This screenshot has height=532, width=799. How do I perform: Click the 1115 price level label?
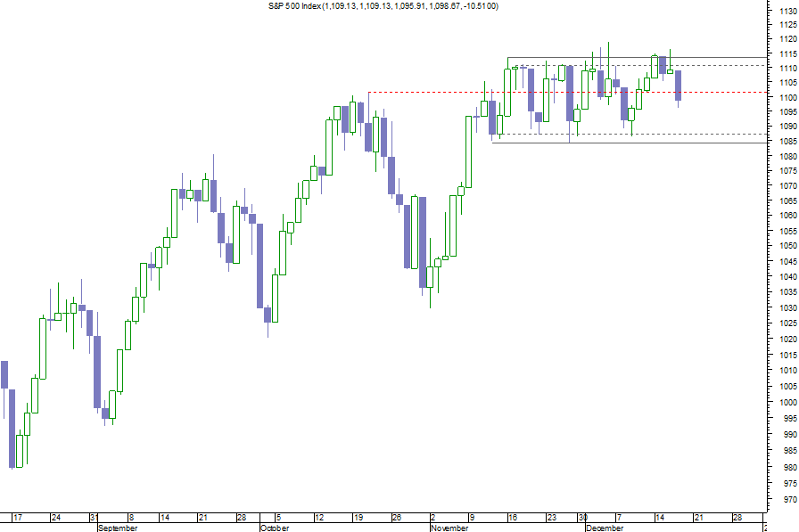point(788,53)
